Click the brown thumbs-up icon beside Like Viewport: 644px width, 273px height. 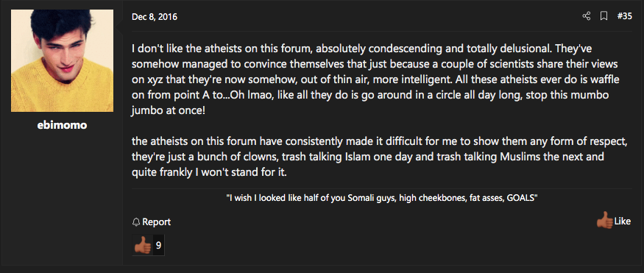604,221
